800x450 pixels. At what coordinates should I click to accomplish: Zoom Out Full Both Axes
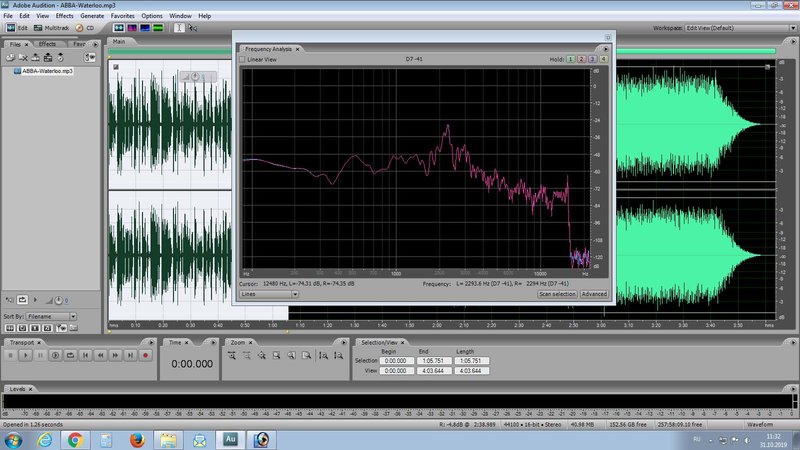[261, 356]
